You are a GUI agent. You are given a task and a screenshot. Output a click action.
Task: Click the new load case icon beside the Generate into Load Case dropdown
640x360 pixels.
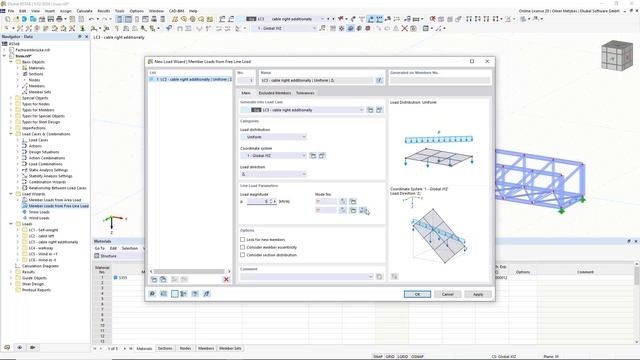pos(370,110)
